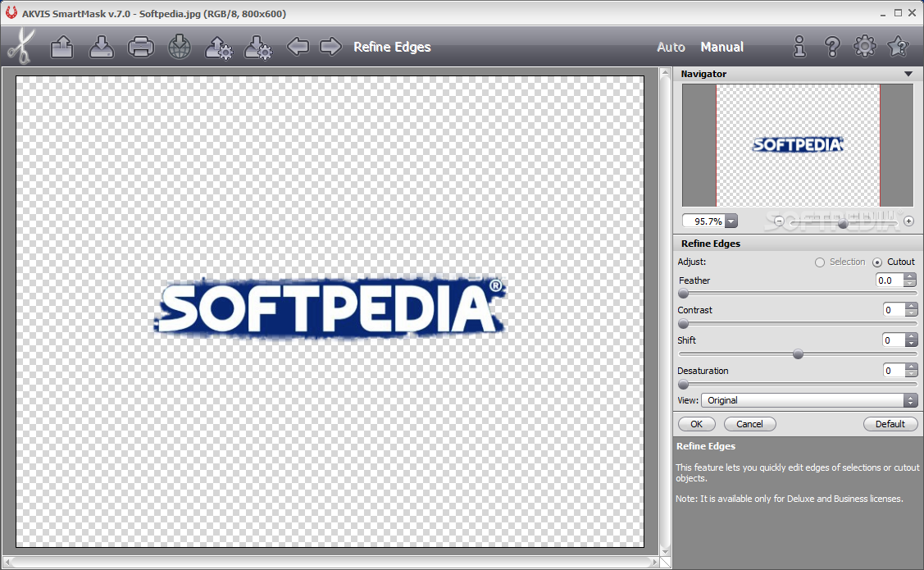Click OK to apply Refine Edges

click(697, 424)
